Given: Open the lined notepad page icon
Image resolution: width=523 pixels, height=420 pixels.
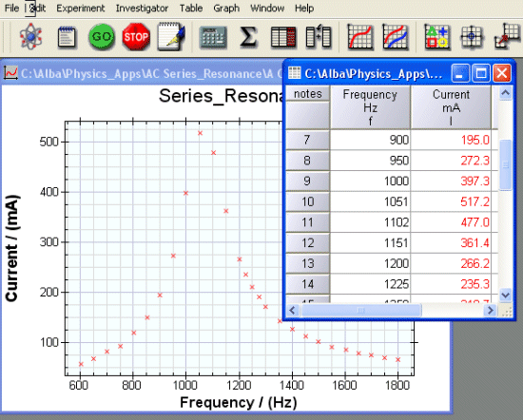Looking at the screenshot, I should point(67,37).
